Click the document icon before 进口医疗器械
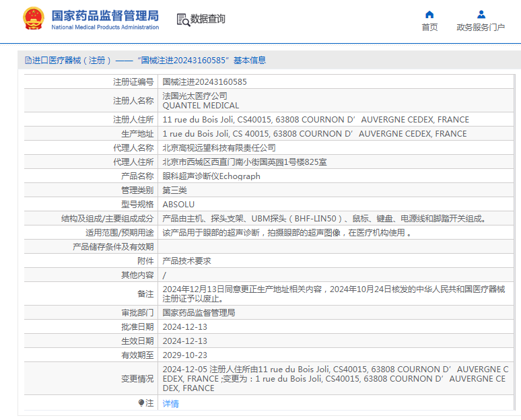 28,61
